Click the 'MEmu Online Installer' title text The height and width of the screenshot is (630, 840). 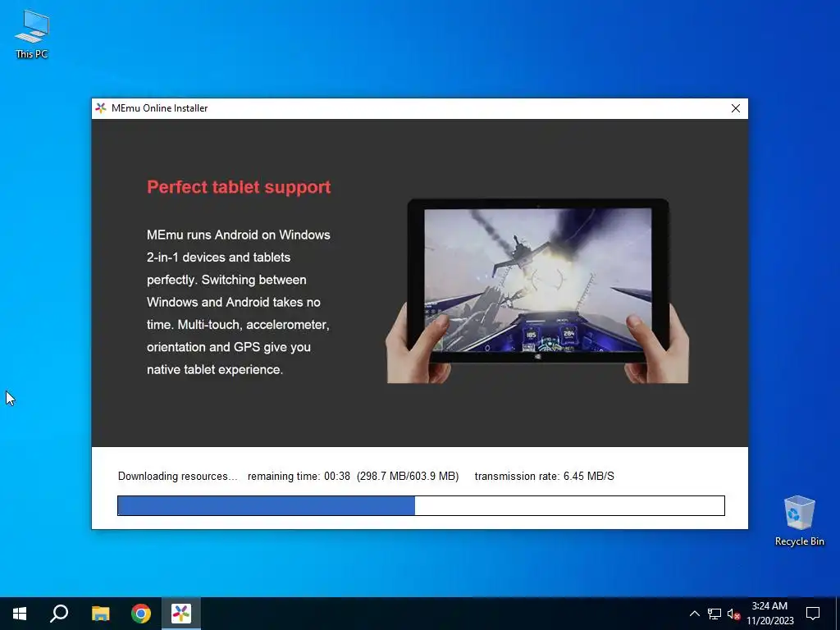pos(160,108)
